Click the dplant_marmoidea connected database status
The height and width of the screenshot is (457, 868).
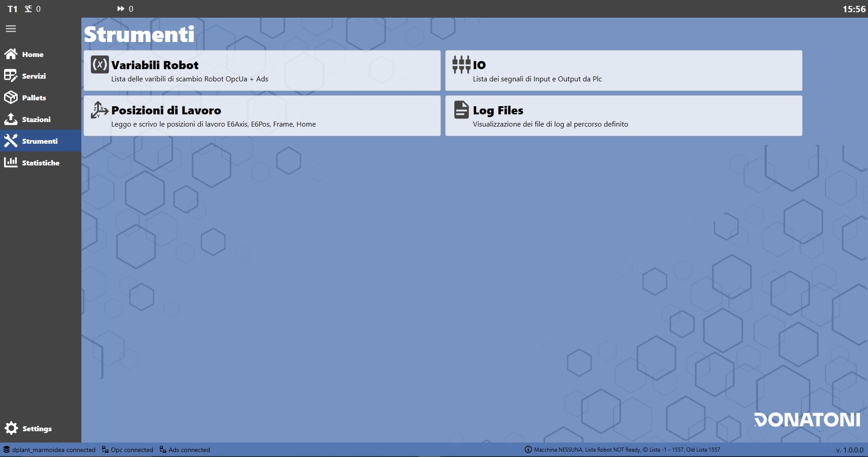pos(50,450)
